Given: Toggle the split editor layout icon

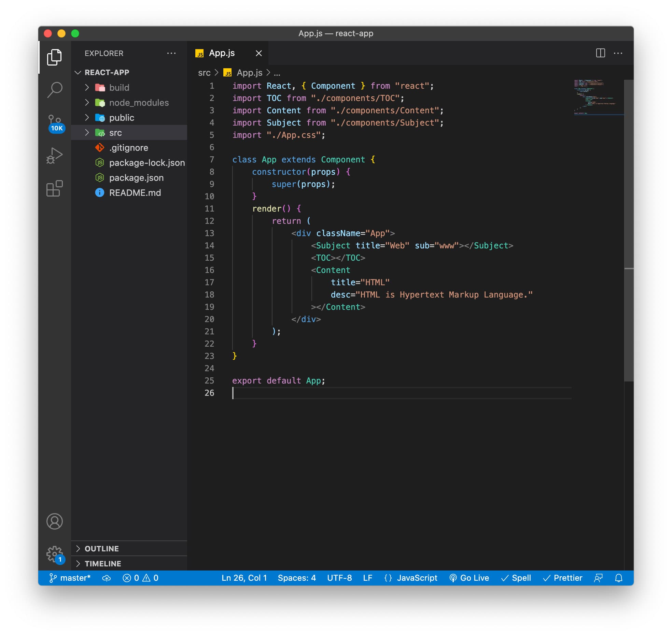Looking at the screenshot, I should tap(600, 53).
